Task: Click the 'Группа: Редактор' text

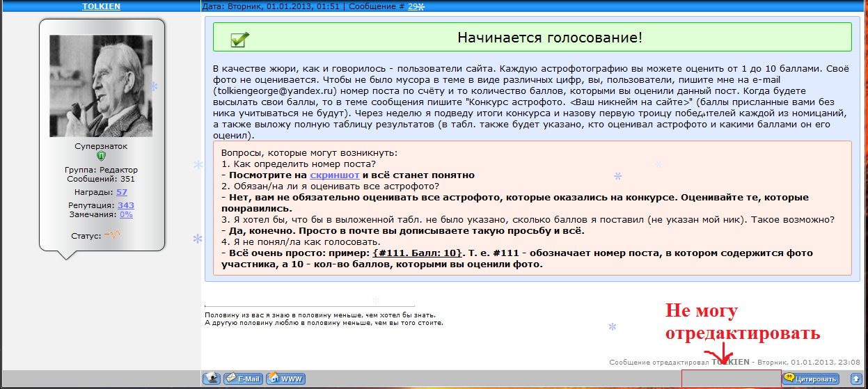Action: tap(101, 170)
